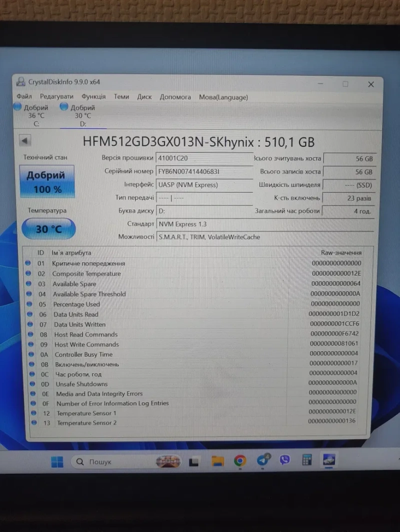Click the CrystalDiskInfo taskbar icon
The width and height of the screenshot is (400, 532).
(328, 460)
